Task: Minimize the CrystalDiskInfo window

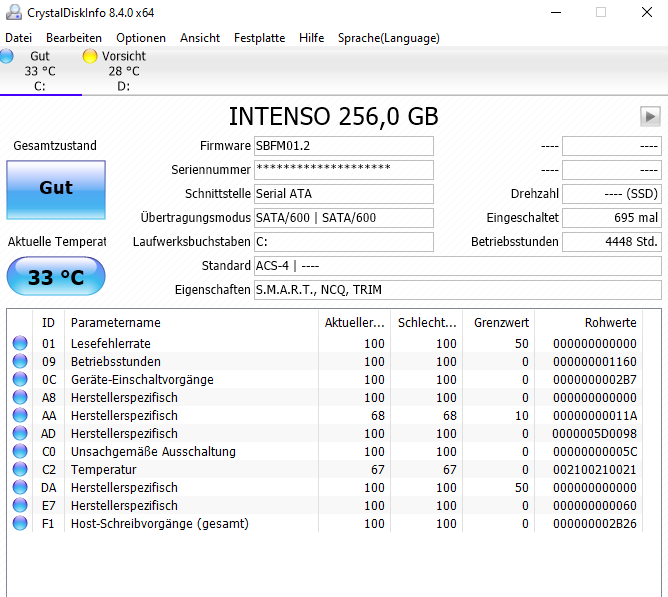Action: 556,12
